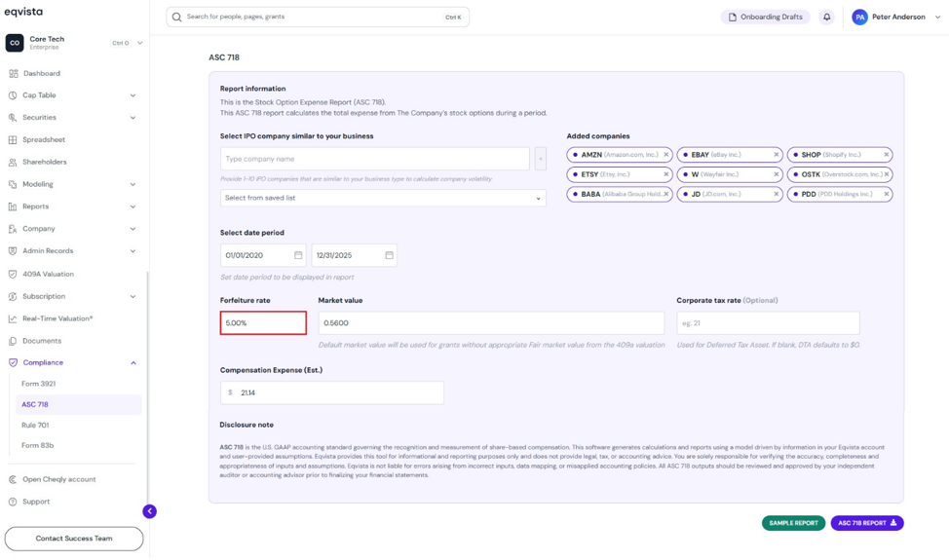Click the Company sidebar icon
The width and height of the screenshot is (949, 560).
(13, 229)
